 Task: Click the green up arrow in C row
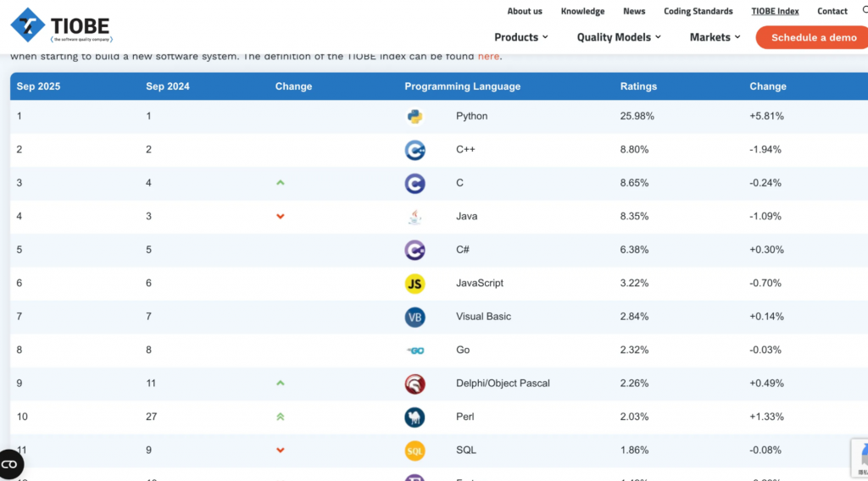(x=280, y=182)
